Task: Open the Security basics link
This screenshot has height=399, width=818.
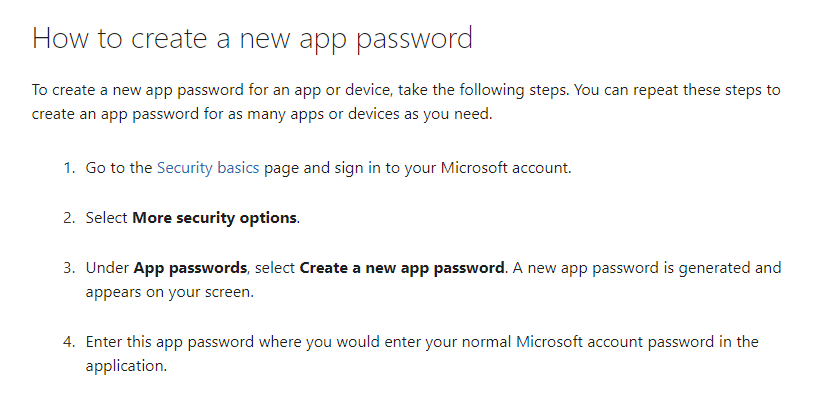Action: (208, 168)
